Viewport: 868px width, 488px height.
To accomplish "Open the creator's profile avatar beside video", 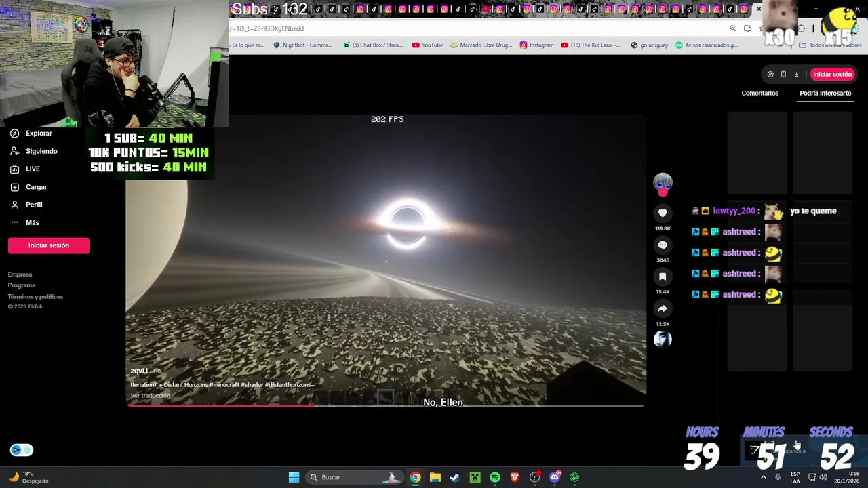I will (x=663, y=181).
